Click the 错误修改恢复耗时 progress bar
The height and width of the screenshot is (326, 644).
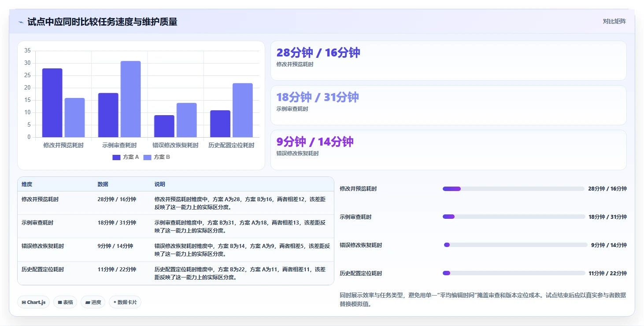516,245
